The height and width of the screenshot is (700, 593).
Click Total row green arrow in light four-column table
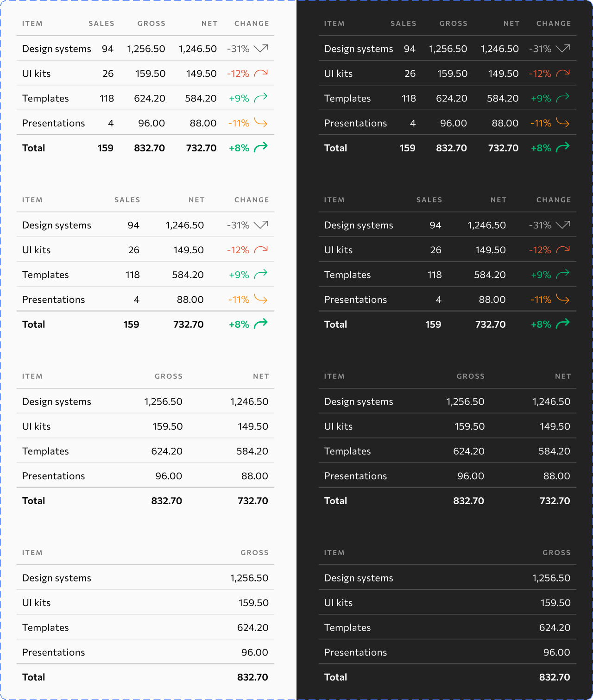(x=261, y=324)
